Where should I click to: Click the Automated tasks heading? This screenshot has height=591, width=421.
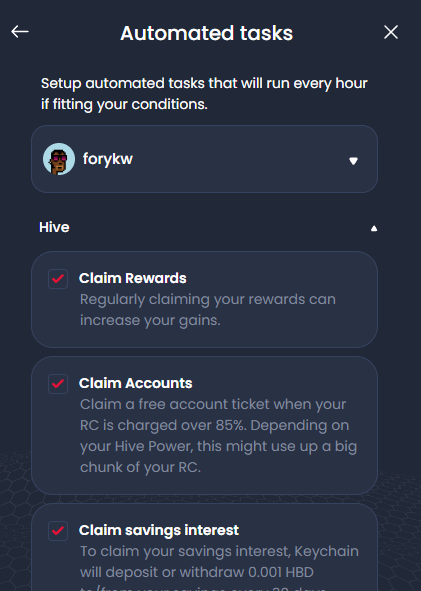coord(207,33)
